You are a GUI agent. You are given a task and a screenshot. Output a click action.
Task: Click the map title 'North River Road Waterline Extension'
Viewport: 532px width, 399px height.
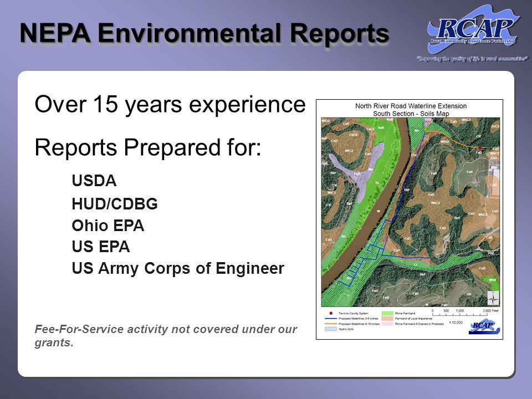(x=411, y=106)
